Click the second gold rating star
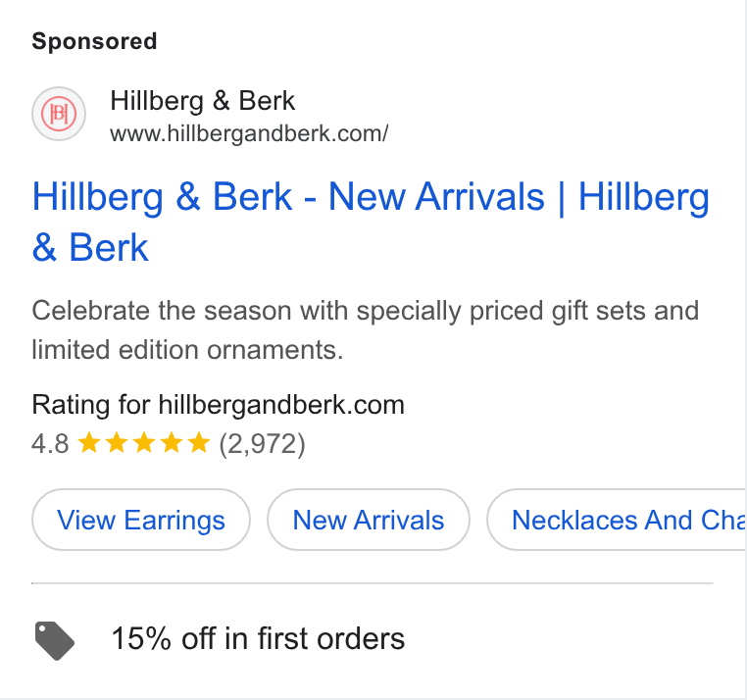Viewport: 747px width, 700px height. [117, 443]
